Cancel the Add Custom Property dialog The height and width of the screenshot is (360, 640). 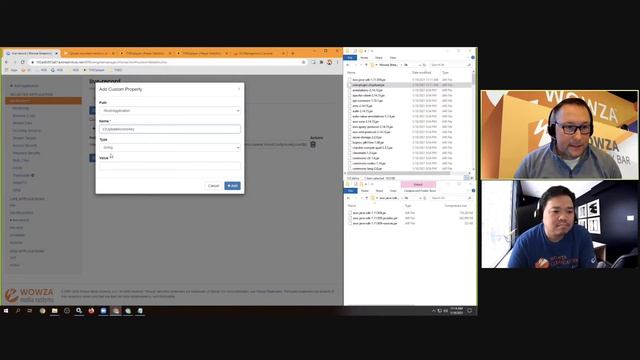(213, 186)
